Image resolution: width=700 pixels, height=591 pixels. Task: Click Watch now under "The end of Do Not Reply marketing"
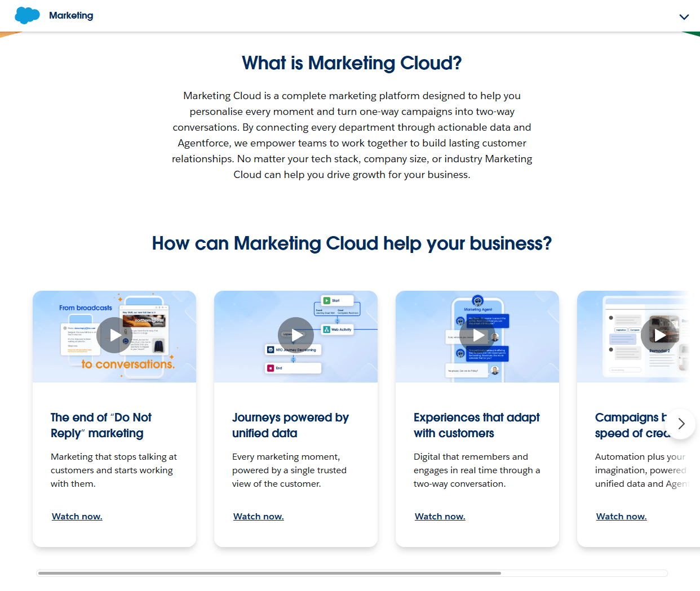coord(77,516)
